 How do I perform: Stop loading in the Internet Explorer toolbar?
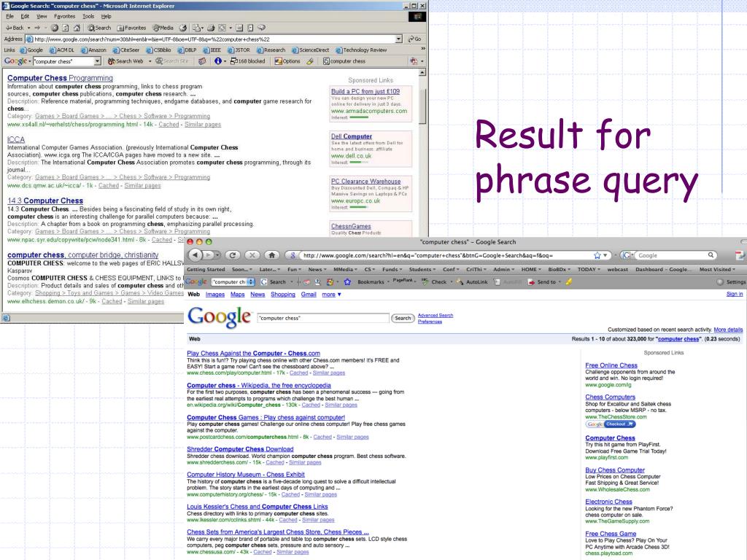[55, 28]
